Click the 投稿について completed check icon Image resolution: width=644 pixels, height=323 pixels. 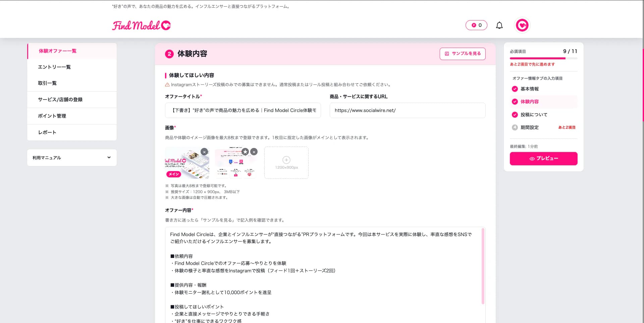click(x=515, y=115)
